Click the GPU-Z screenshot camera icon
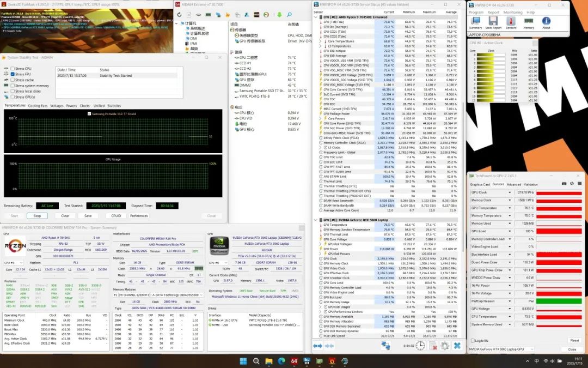The width and height of the screenshot is (588, 368). tap(564, 184)
